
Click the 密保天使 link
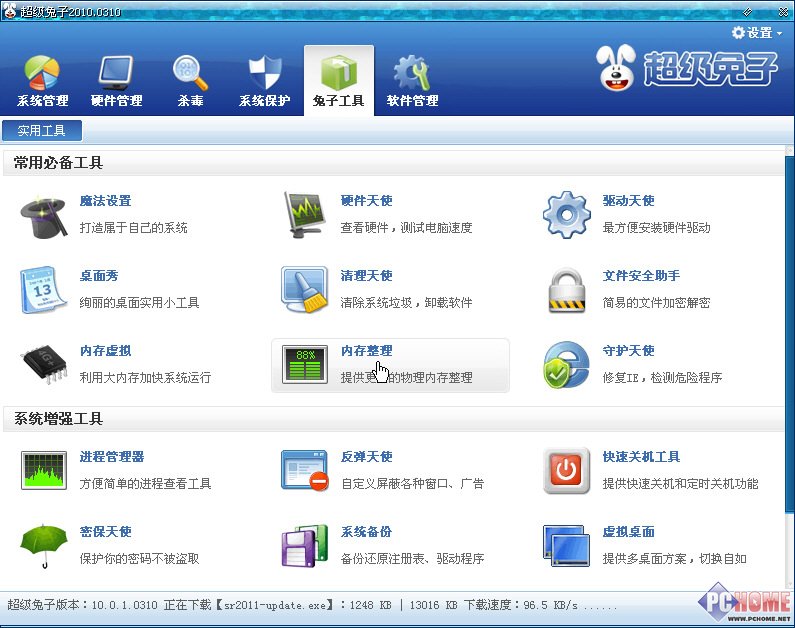[105, 532]
